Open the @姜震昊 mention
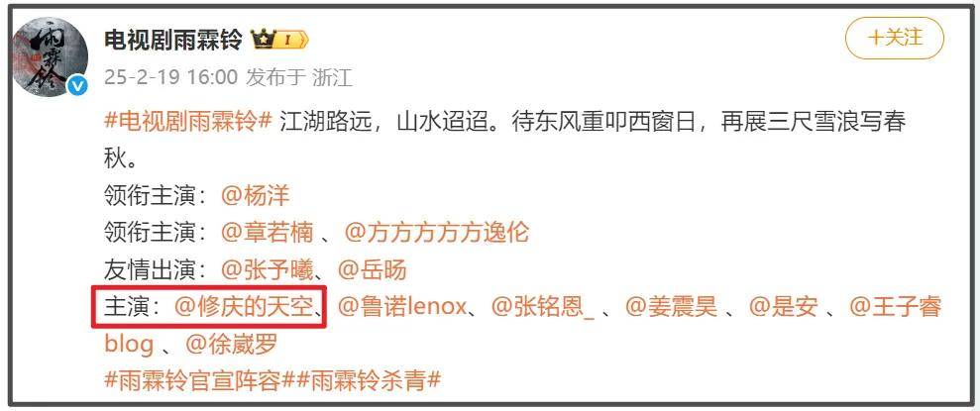 click(x=671, y=307)
